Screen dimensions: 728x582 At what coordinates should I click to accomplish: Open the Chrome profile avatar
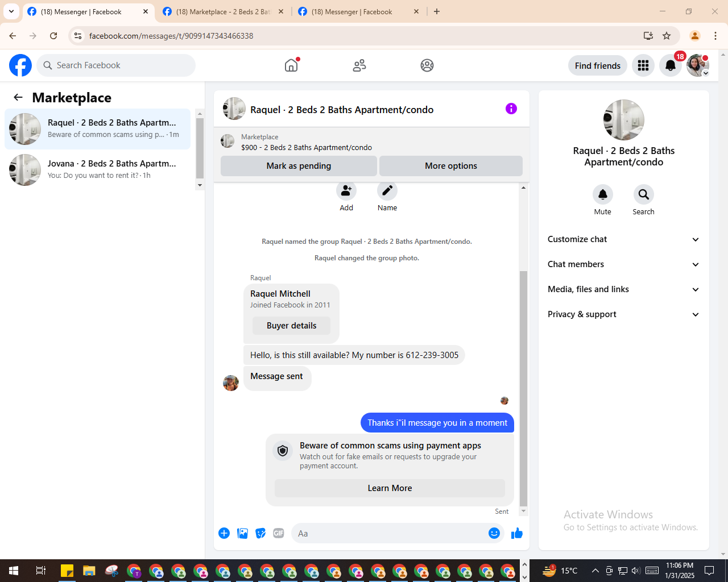tap(695, 36)
